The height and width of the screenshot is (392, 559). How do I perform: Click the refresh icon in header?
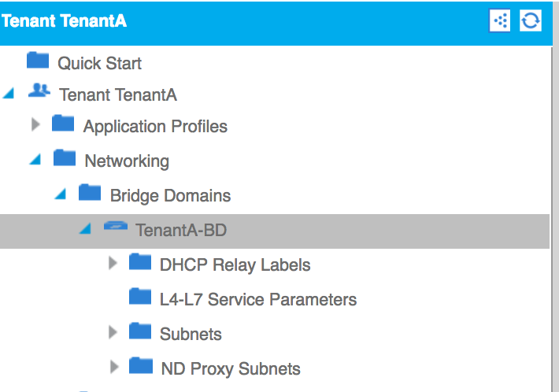(x=530, y=20)
